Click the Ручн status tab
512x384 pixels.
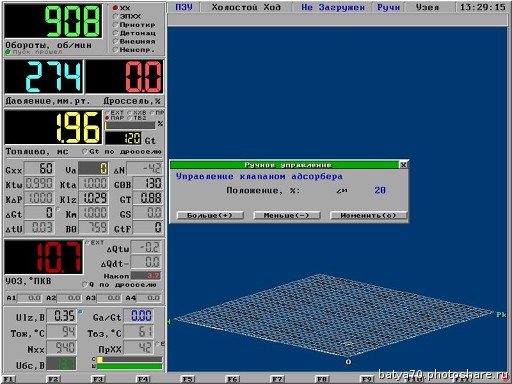tap(388, 7)
